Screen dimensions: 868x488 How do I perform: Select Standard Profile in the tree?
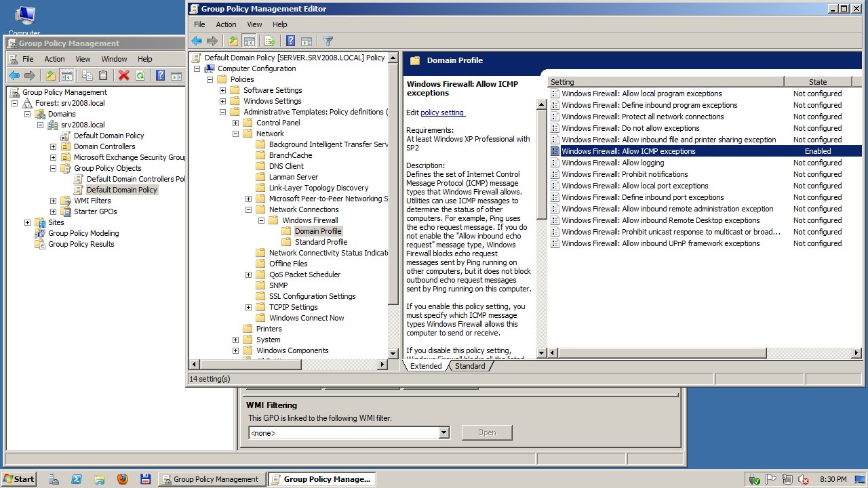(x=321, y=242)
